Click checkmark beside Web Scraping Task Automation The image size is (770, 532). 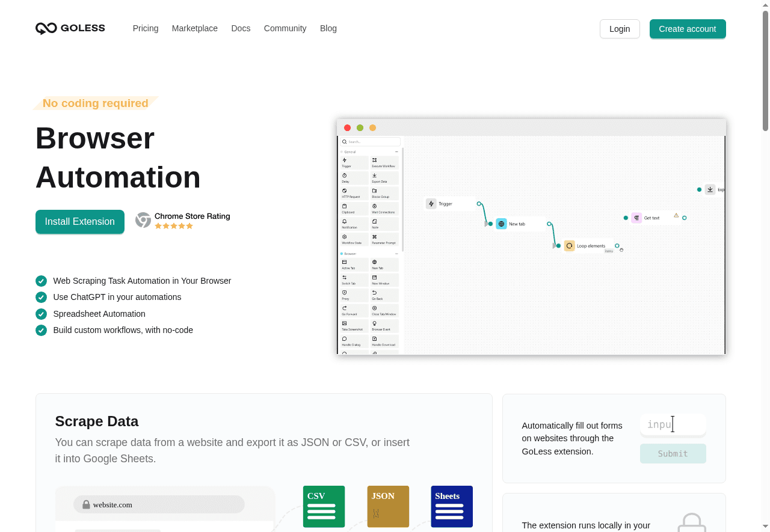pos(41,281)
